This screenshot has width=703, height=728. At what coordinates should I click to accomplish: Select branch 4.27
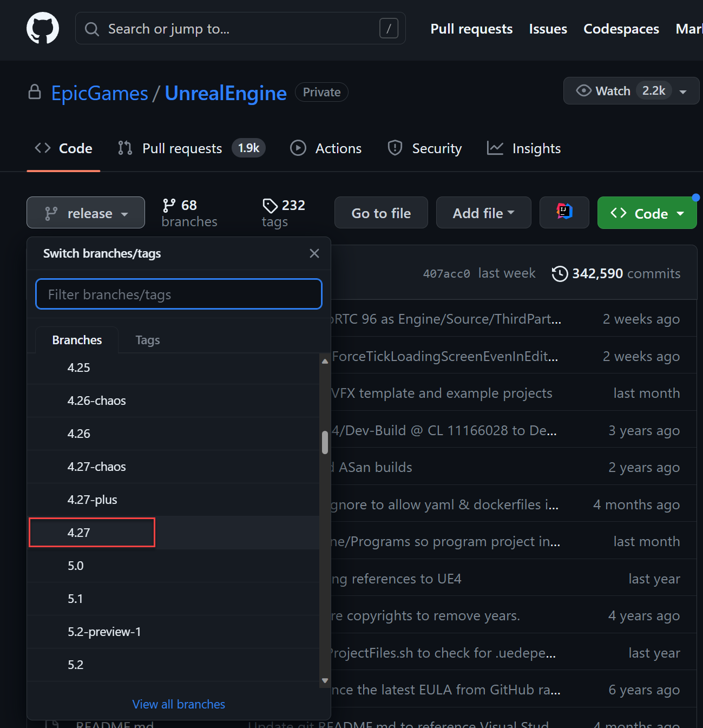click(x=173, y=533)
